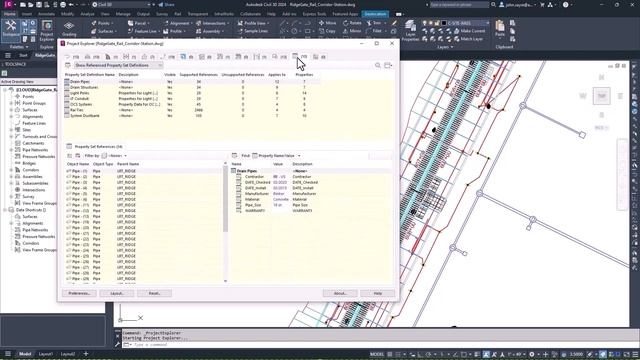Open the Autodesk App Store cart icon

tap(542, 4)
